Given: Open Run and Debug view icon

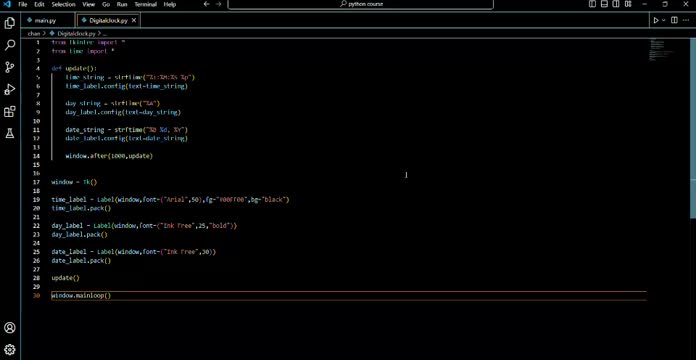Looking at the screenshot, I should (x=10, y=90).
